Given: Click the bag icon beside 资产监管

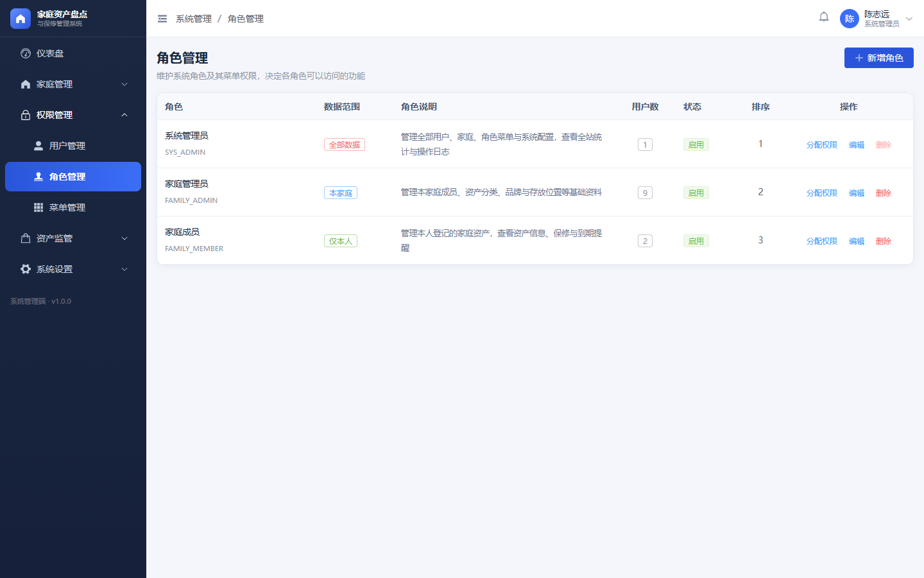Looking at the screenshot, I should click(x=26, y=238).
